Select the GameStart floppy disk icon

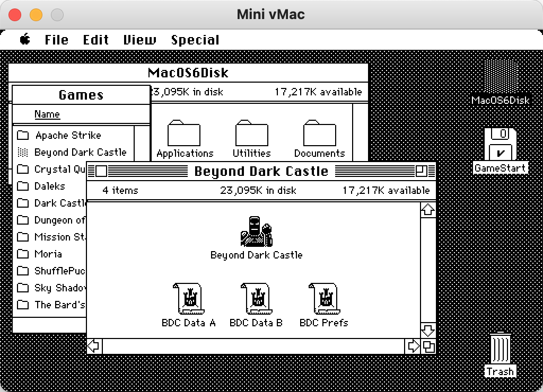point(501,144)
